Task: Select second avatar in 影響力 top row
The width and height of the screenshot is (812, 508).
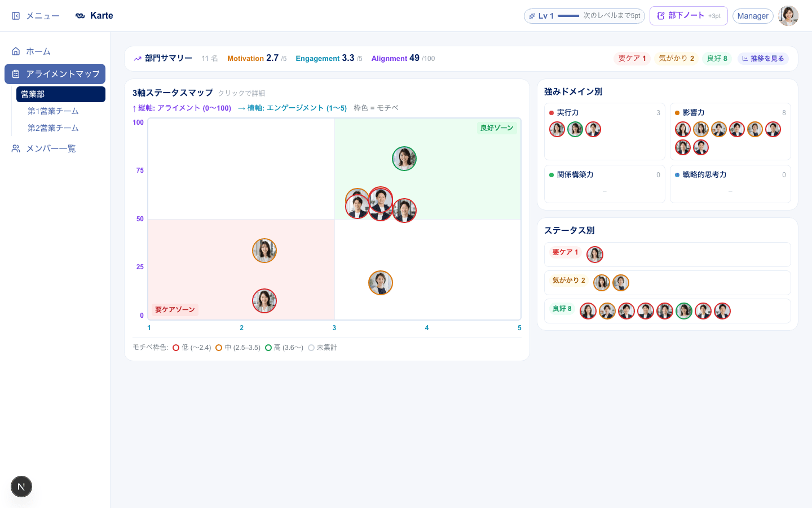Action: (701, 129)
